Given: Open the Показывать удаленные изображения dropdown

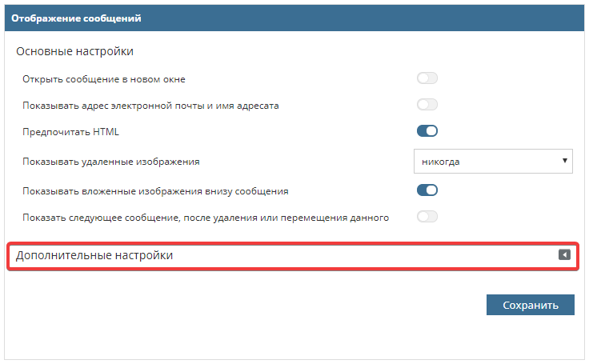Looking at the screenshot, I should point(493,161).
